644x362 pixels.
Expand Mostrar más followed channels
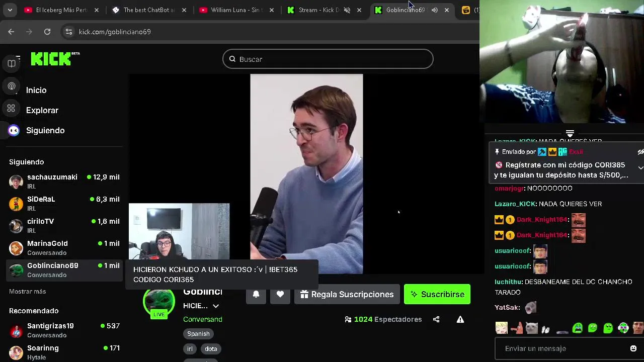(x=27, y=292)
